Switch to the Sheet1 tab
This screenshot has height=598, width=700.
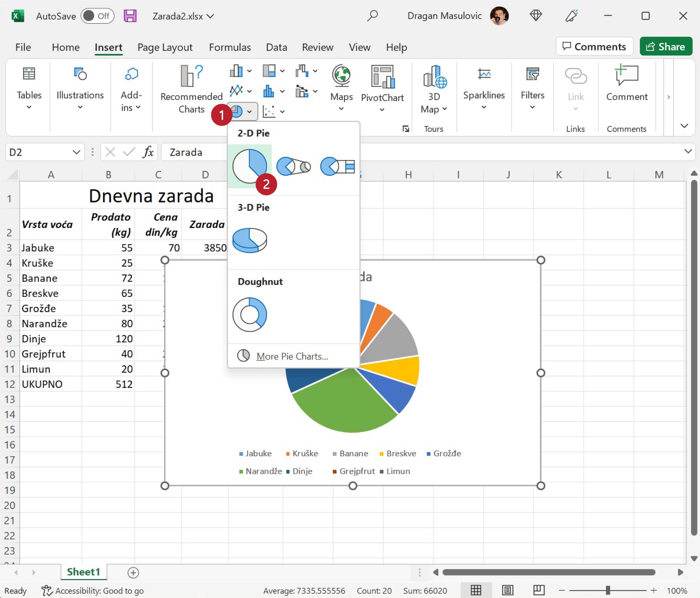(x=84, y=572)
